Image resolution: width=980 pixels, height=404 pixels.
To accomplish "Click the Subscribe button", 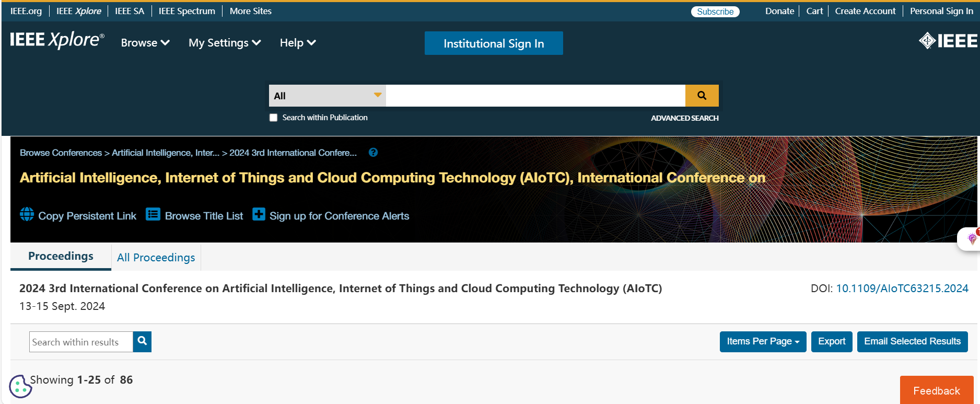I will pos(715,11).
